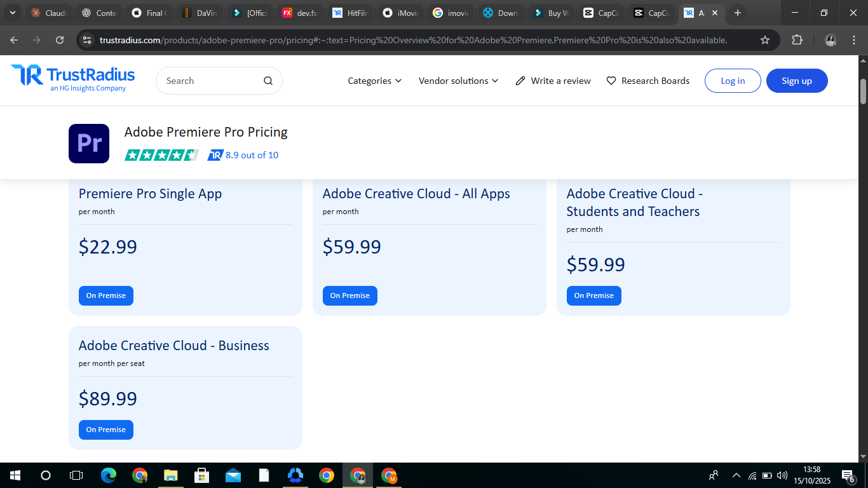Click On Premise under Creative Cloud Business

(106, 430)
